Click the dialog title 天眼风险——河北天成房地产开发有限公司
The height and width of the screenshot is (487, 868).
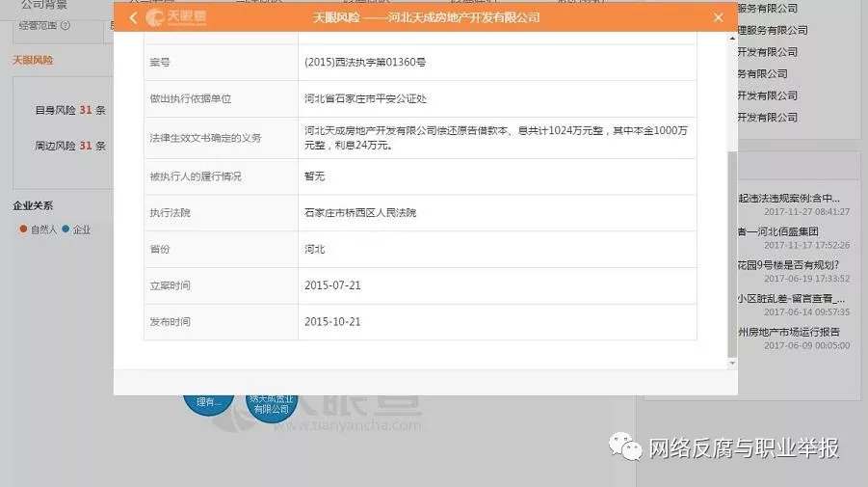point(426,17)
